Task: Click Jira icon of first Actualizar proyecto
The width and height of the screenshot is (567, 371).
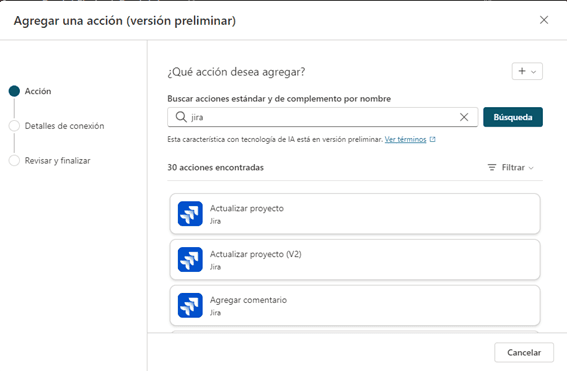Action: click(x=190, y=213)
